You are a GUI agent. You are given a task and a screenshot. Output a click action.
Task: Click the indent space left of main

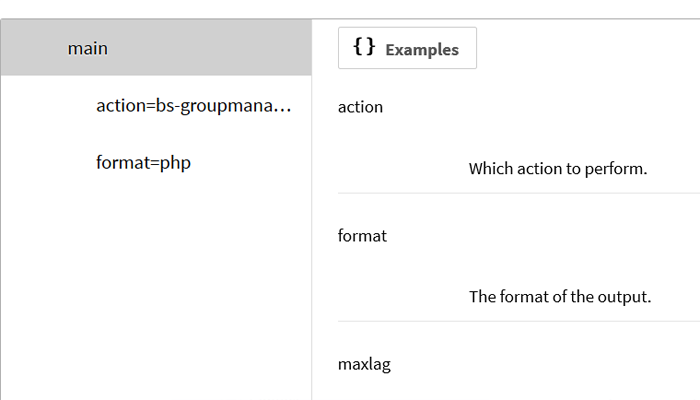tap(34, 48)
